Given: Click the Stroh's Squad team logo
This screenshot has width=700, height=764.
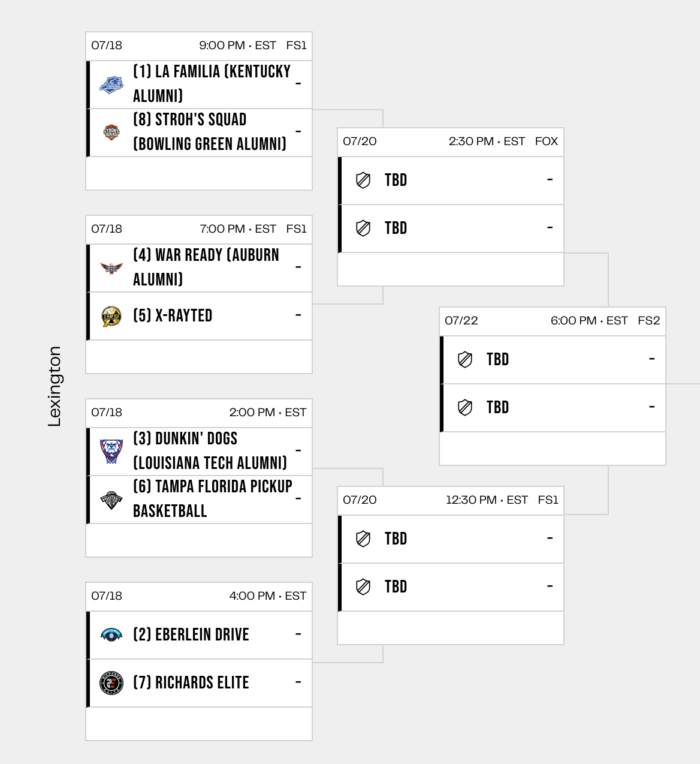Looking at the screenshot, I should [111, 133].
